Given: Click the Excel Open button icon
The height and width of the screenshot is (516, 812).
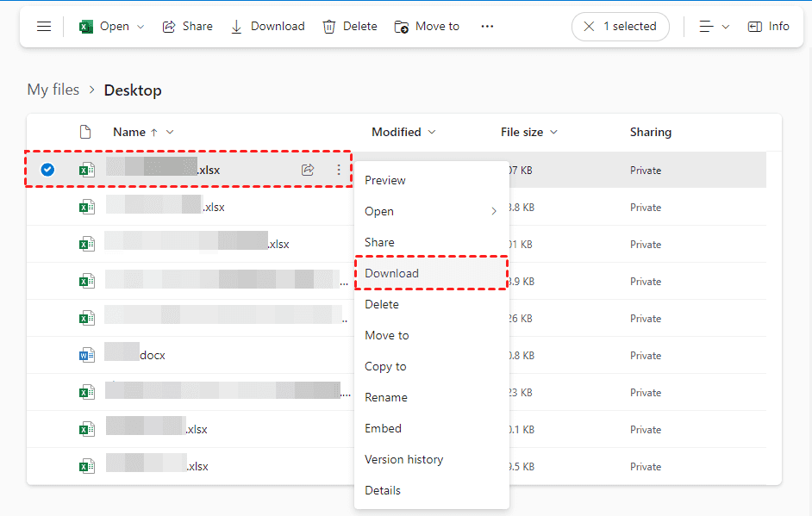Looking at the screenshot, I should 86,27.
